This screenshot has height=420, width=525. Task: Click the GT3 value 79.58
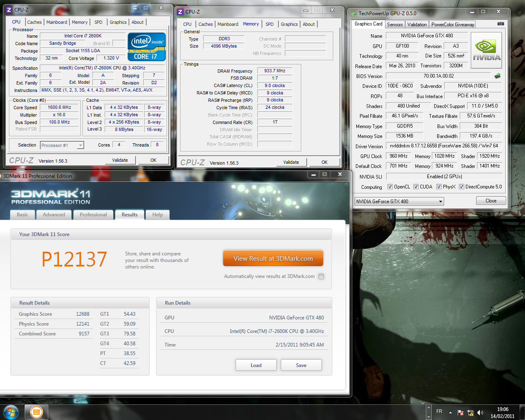[130, 334]
